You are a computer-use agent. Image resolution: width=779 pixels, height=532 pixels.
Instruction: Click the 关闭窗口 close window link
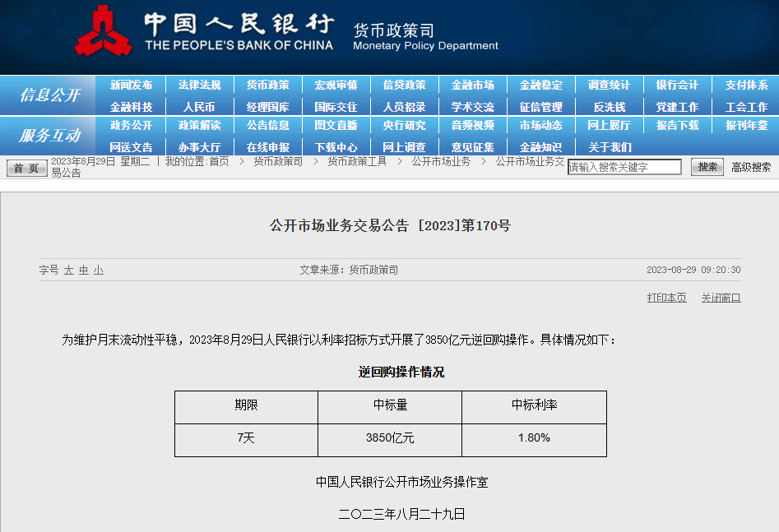(x=721, y=298)
